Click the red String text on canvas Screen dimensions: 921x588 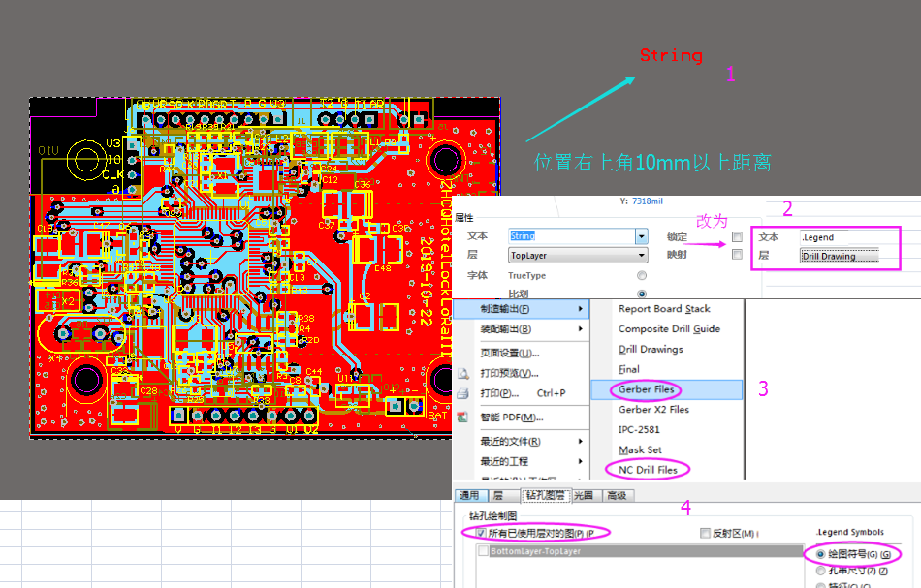tap(671, 55)
